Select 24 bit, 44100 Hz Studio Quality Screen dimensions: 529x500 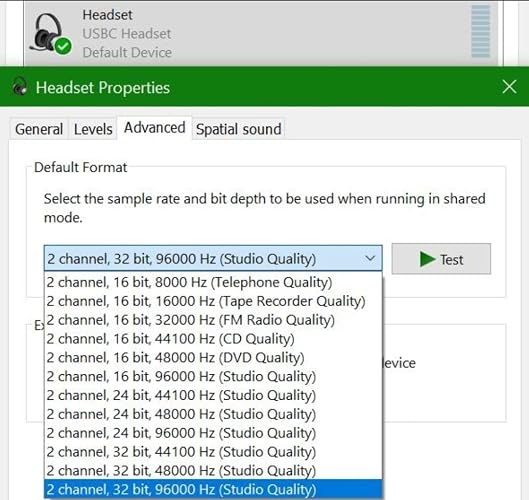213,395
